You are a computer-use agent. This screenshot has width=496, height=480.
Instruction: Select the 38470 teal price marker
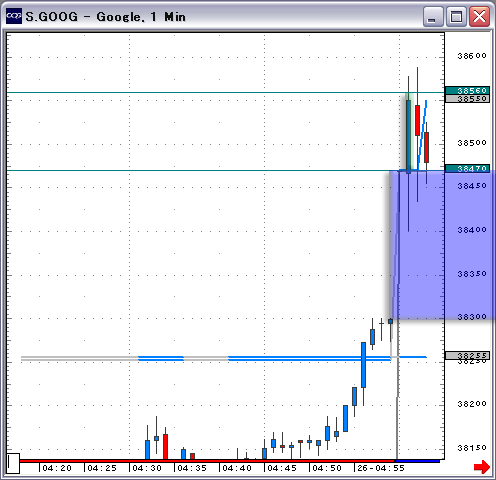click(467, 168)
